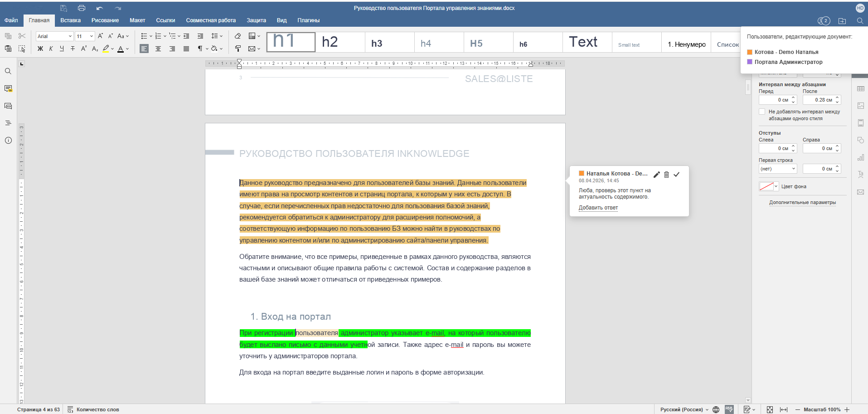Edit the comment with the pencil icon
This screenshot has width=868, height=414.
coord(656,175)
